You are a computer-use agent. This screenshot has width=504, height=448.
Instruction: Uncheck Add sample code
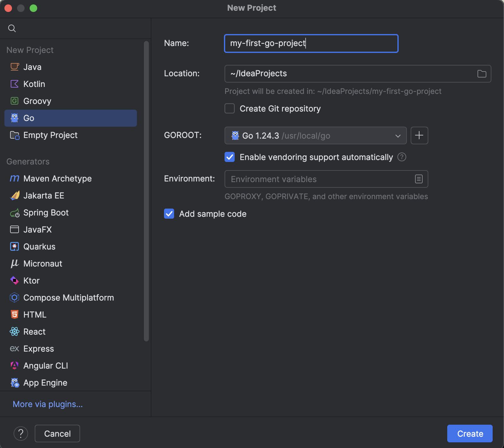point(169,214)
